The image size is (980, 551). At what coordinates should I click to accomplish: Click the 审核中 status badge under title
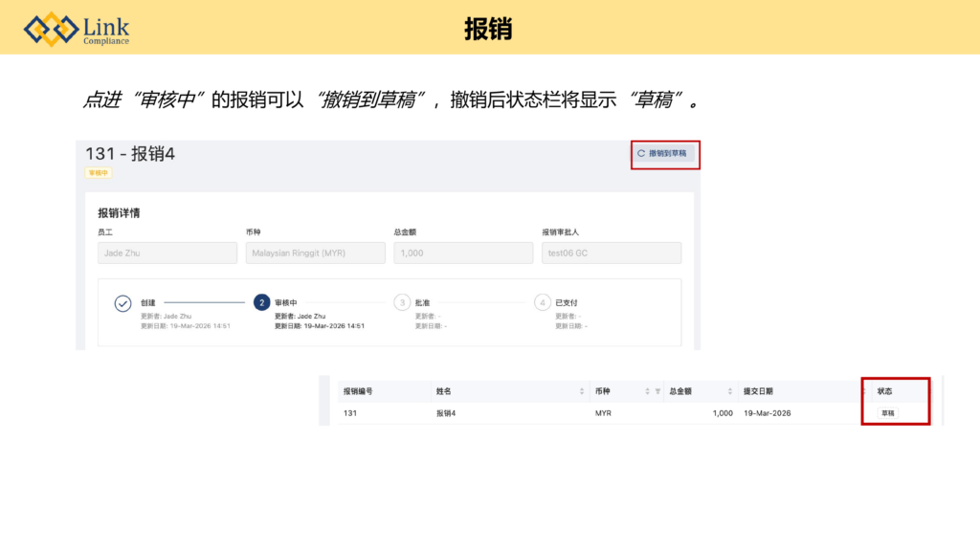pos(99,173)
